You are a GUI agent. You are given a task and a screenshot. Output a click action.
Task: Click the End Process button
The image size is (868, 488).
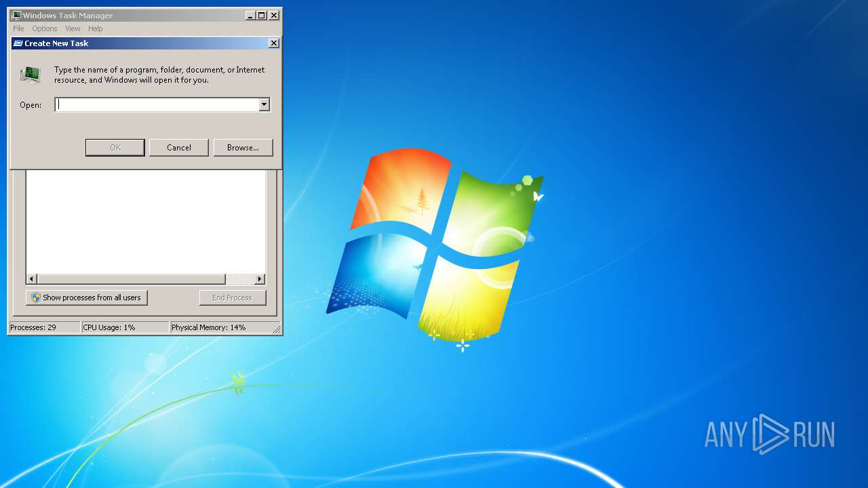point(233,298)
